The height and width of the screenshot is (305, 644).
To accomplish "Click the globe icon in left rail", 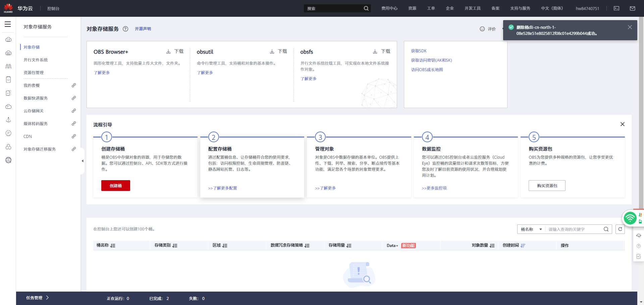I will pos(8,160).
